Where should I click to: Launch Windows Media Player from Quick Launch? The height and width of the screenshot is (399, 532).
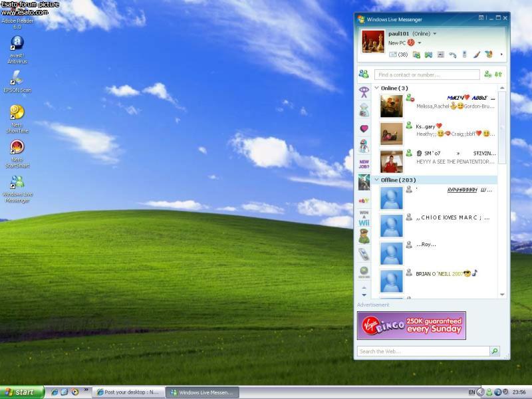[74, 392]
